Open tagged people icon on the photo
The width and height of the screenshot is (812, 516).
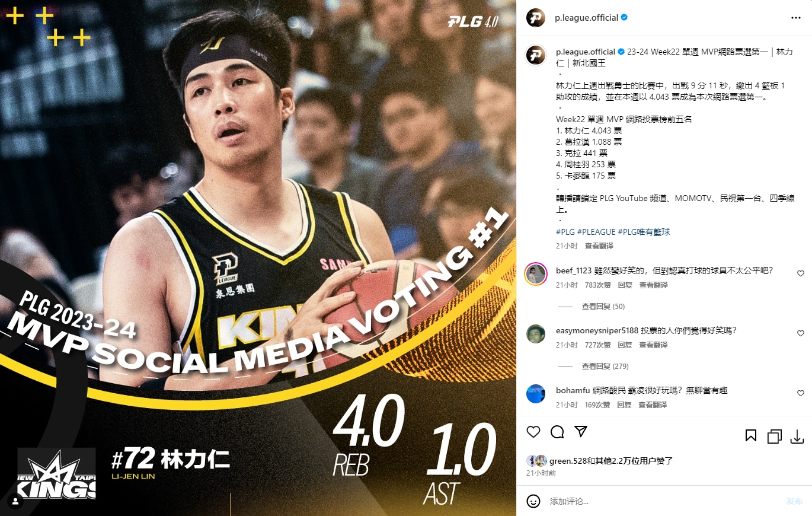[15, 501]
